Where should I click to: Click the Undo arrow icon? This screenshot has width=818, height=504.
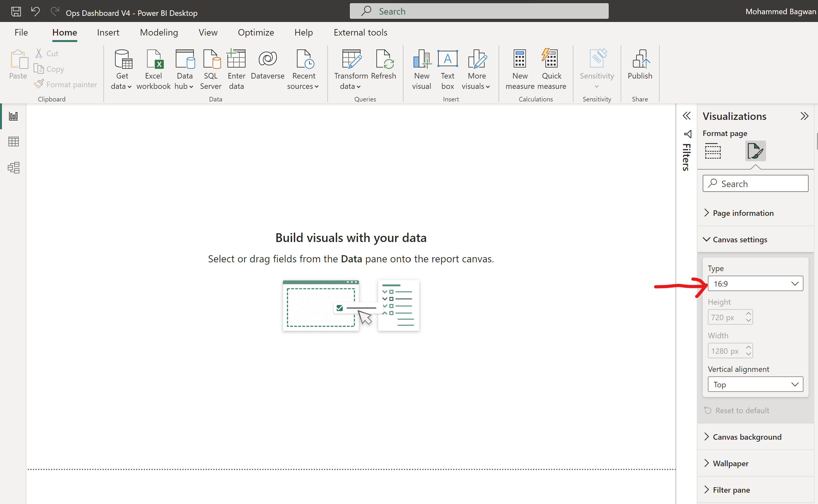pos(35,12)
